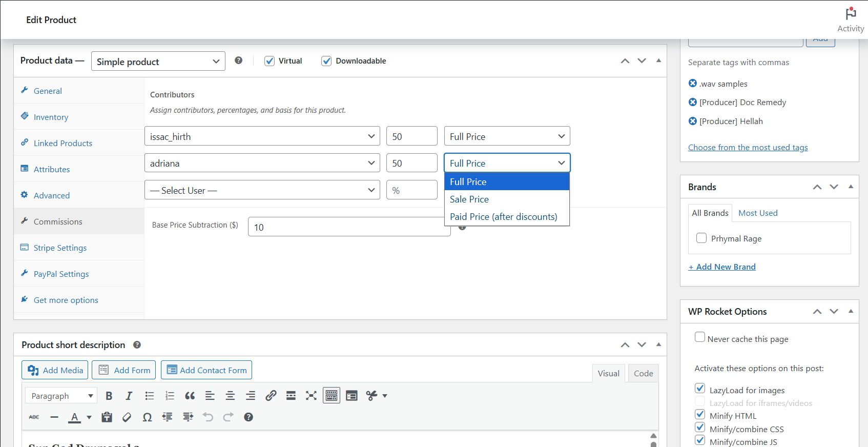
Task: Click the Italic formatting icon
Action: click(129, 396)
